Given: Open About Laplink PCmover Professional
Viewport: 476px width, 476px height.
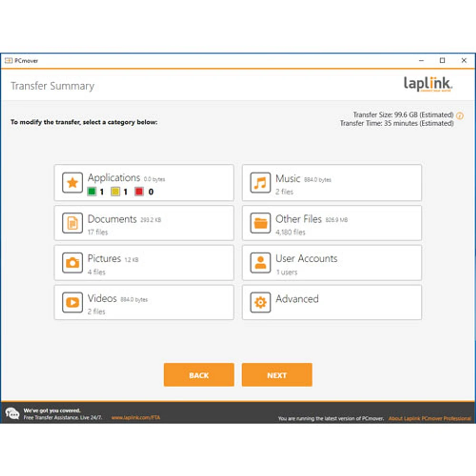Looking at the screenshot, I should click(430, 418).
